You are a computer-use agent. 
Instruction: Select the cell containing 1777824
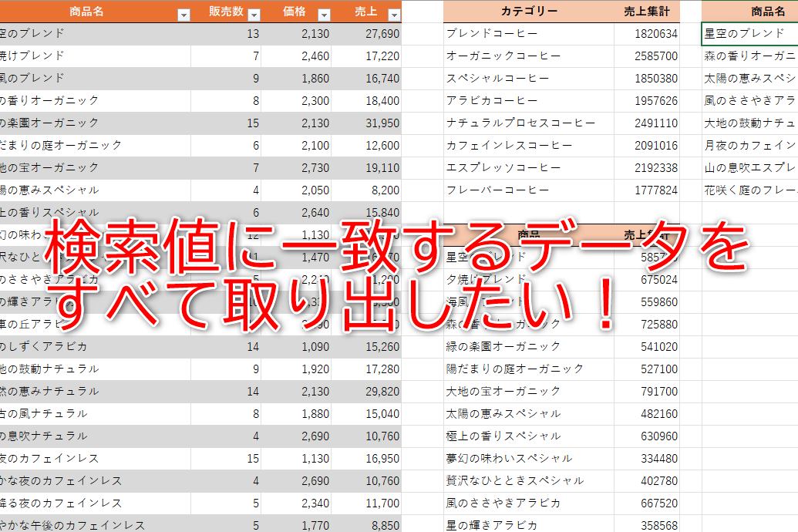pos(646,190)
